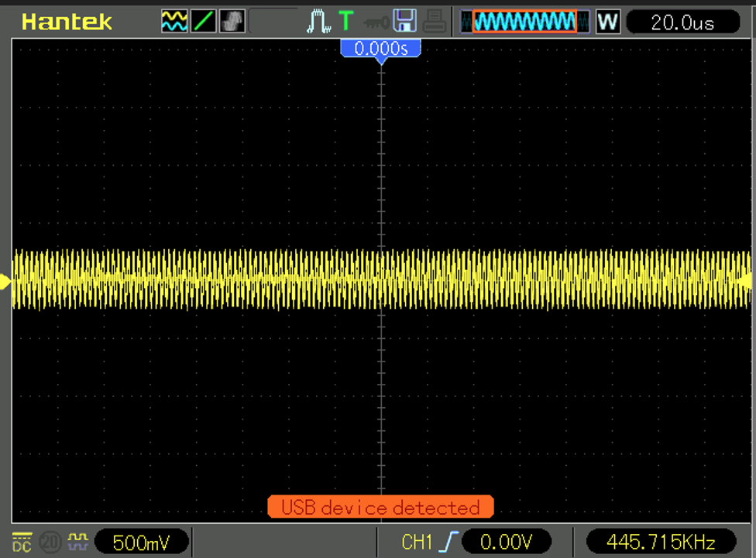Click the rising edge trigger slope icon
Viewport: 756px width, 558px height.
[450, 543]
